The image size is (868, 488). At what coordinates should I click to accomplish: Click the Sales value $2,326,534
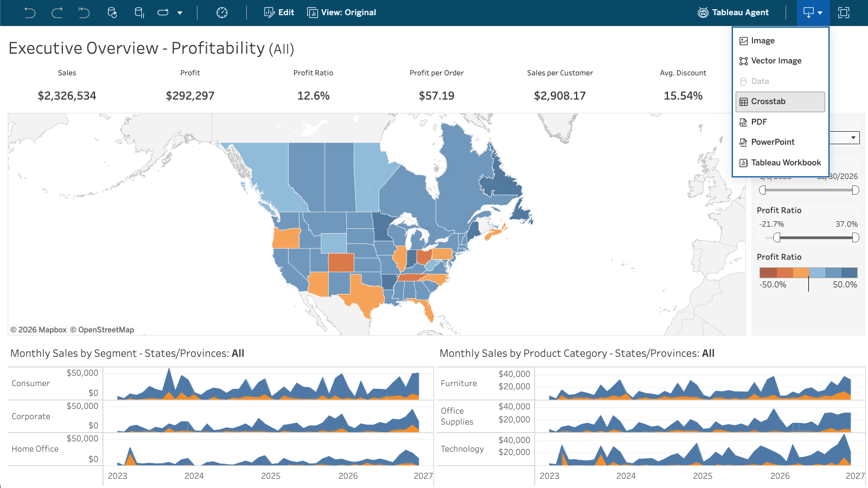pyautogui.click(x=67, y=96)
